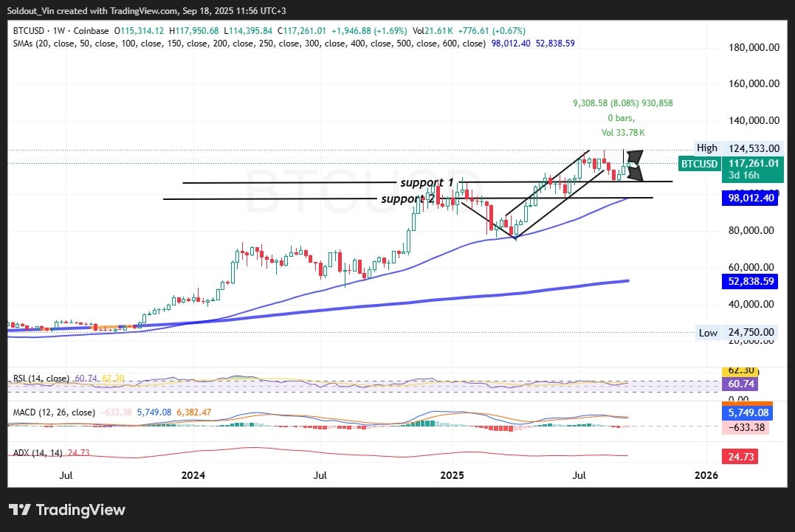Image resolution: width=795 pixels, height=532 pixels.
Task: Click the MACD (12, 26, close) label
Action: click(x=54, y=412)
